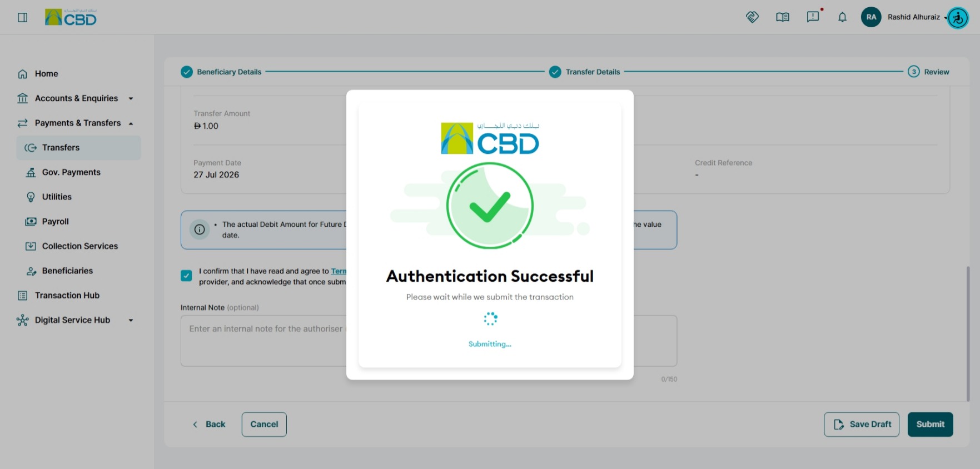Toggle the sidebar panel icon

click(x=23, y=17)
